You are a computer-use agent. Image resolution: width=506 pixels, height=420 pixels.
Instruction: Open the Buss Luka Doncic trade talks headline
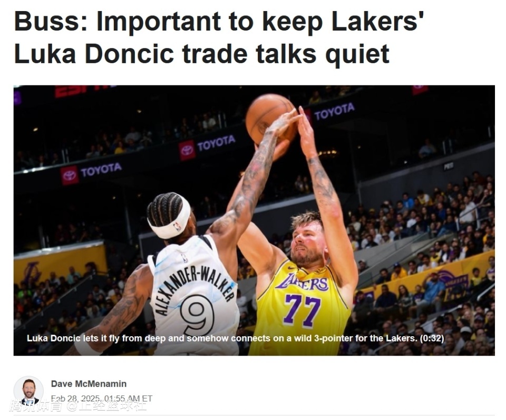point(219,38)
